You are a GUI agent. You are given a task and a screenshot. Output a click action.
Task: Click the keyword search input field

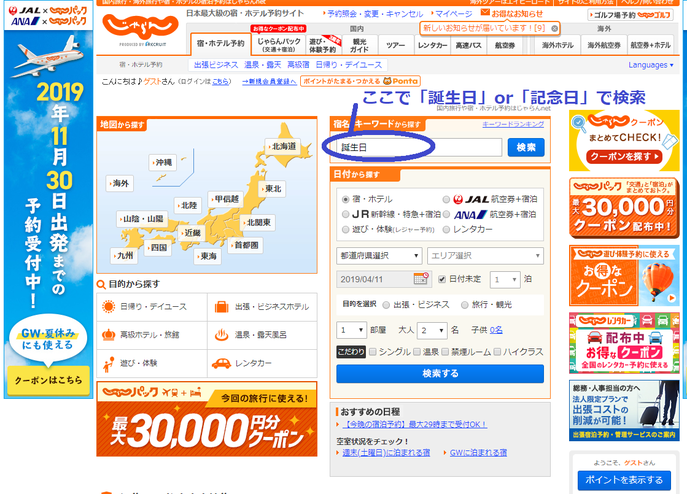tap(419, 147)
